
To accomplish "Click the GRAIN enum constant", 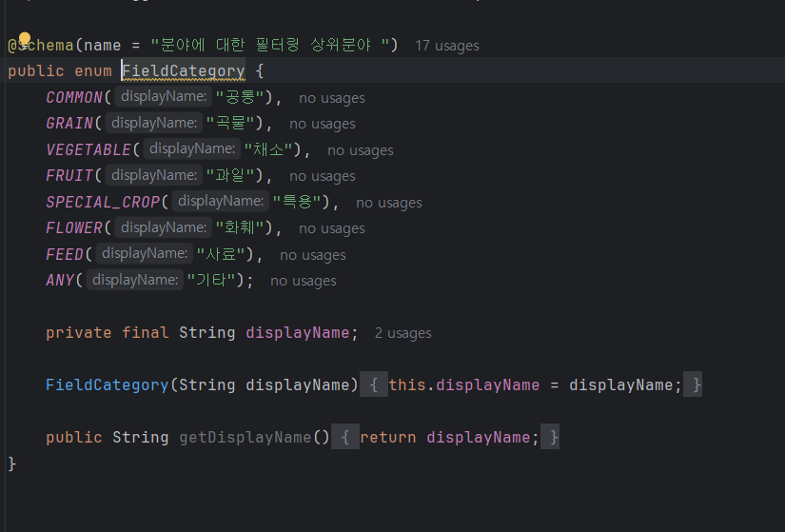I will click(x=69, y=123).
